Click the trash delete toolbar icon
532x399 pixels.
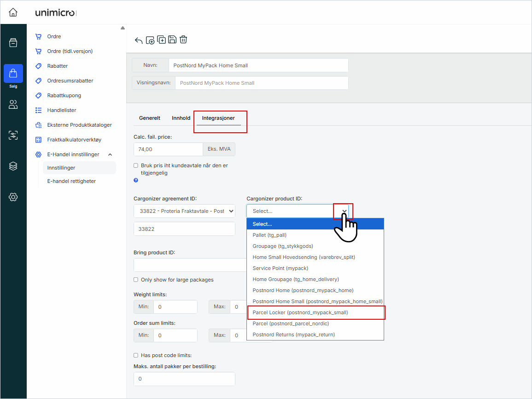click(x=183, y=40)
